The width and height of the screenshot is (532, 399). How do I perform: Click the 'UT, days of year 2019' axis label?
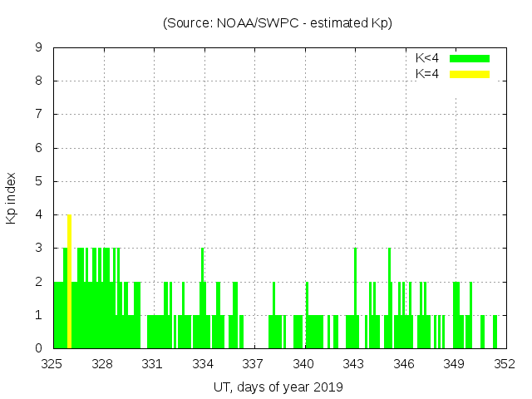point(277,387)
